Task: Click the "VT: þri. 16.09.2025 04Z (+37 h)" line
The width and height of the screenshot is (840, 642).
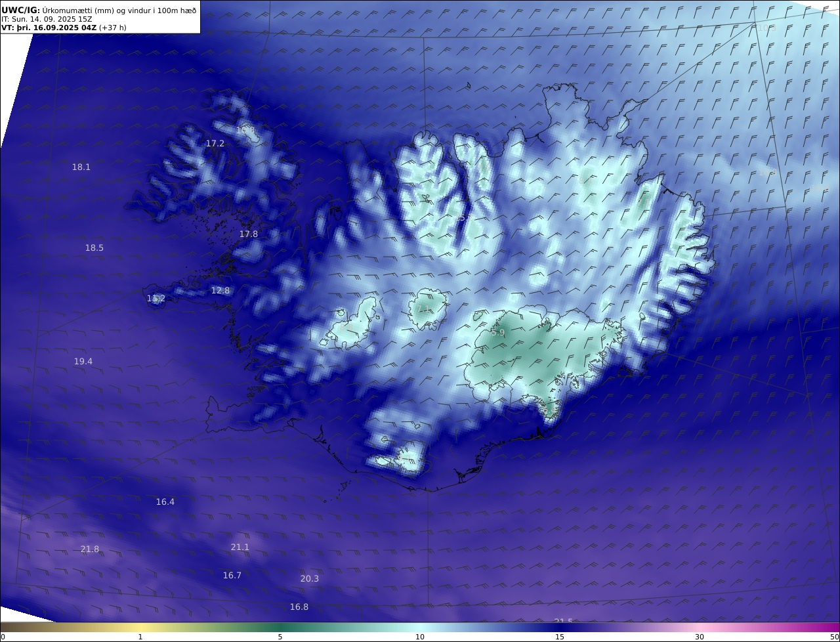Action: click(x=64, y=28)
